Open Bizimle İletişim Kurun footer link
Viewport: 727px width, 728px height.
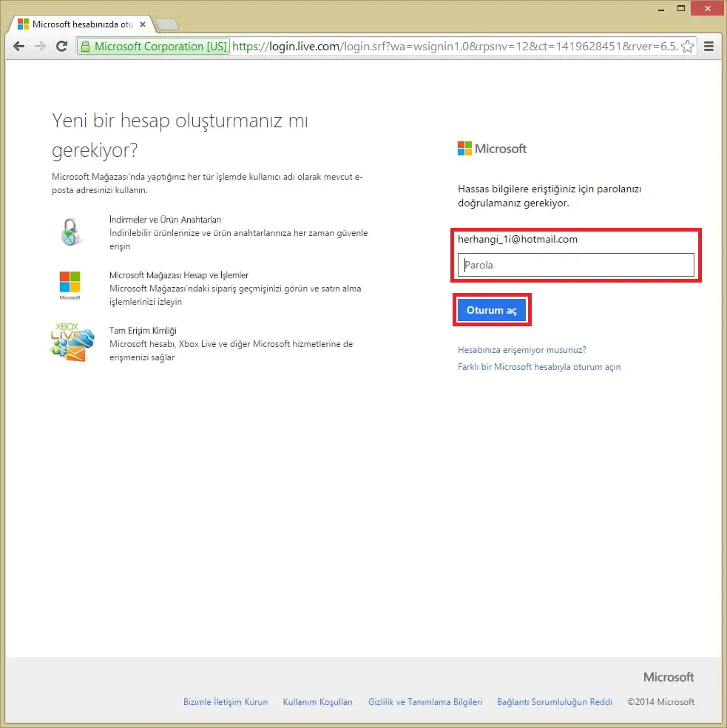click(225, 701)
